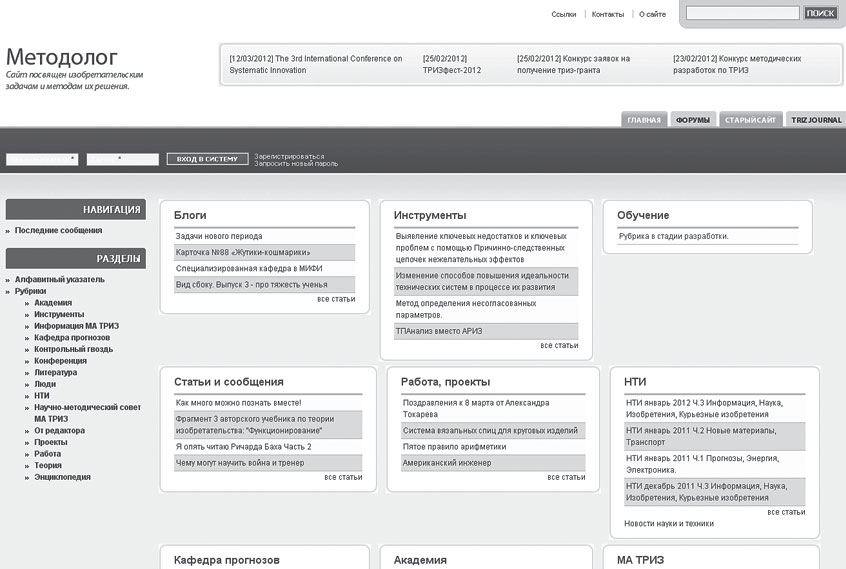Select Кафедра прогнозов in rubrics list

tap(72, 338)
